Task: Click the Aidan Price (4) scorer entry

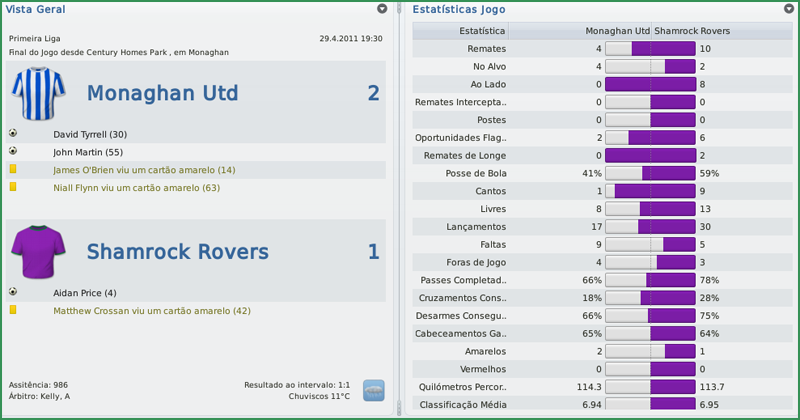Action: (85, 293)
